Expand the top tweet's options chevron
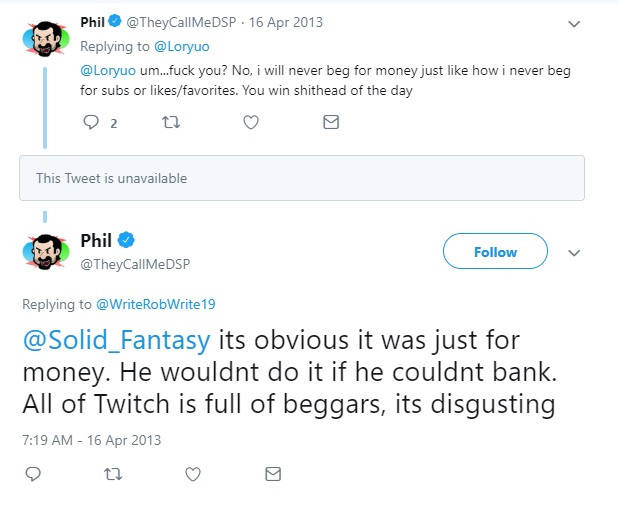619x509 pixels. [x=574, y=24]
